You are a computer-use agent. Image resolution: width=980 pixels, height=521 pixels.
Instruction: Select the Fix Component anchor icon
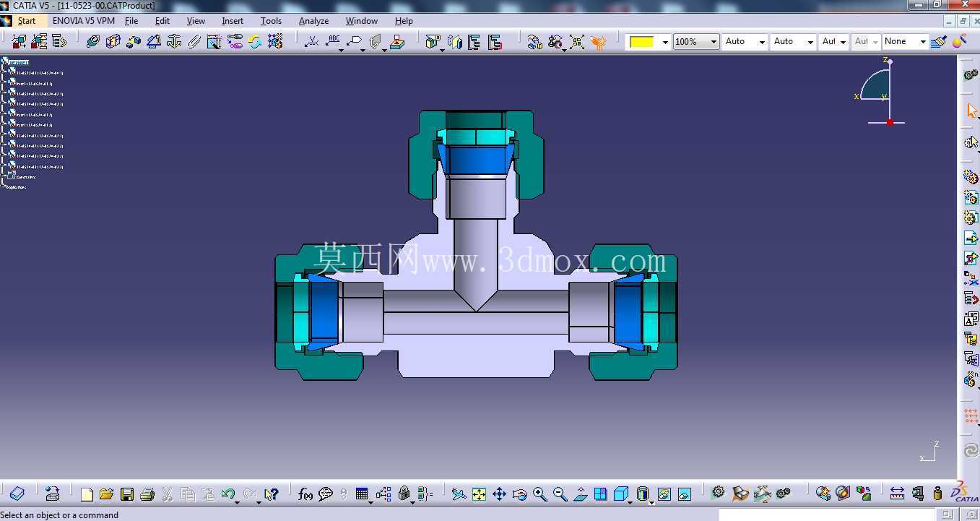click(x=174, y=41)
